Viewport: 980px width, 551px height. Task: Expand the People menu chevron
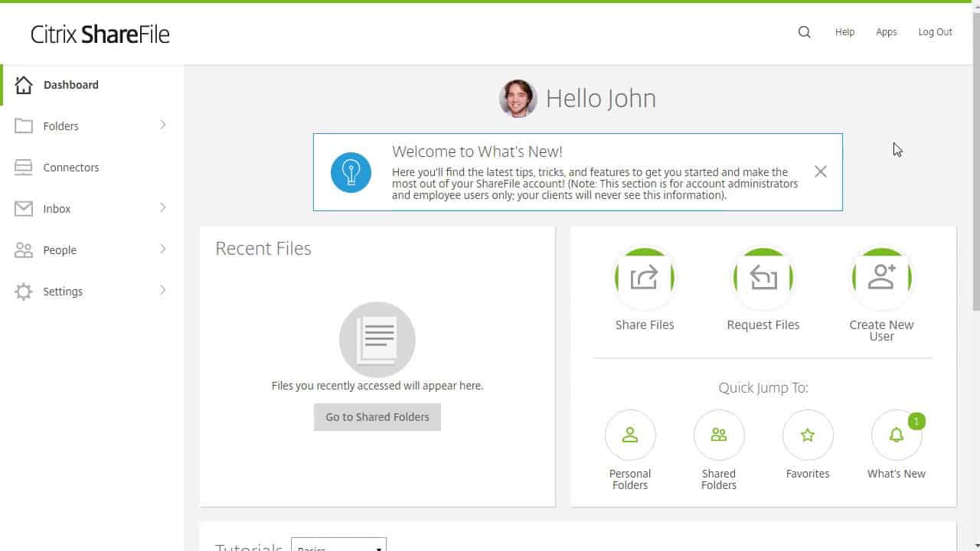tap(162, 249)
